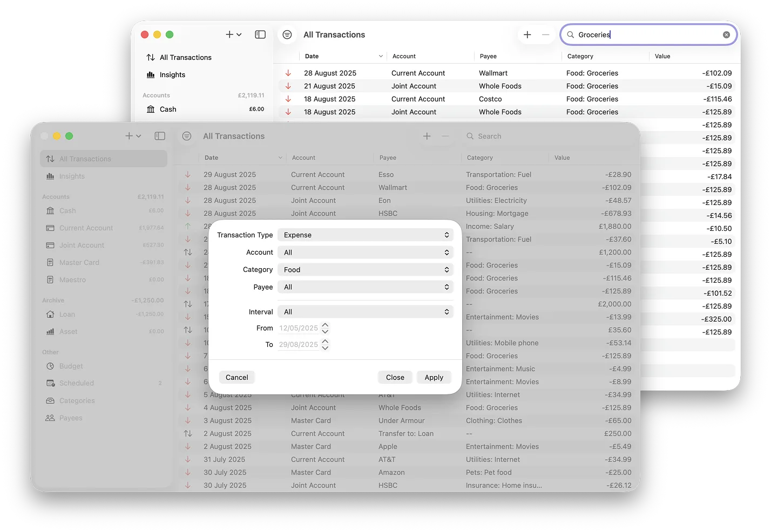The height and width of the screenshot is (532, 771).
Task: Toggle the sidebar with the column icon
Action: tap(160, 136)
